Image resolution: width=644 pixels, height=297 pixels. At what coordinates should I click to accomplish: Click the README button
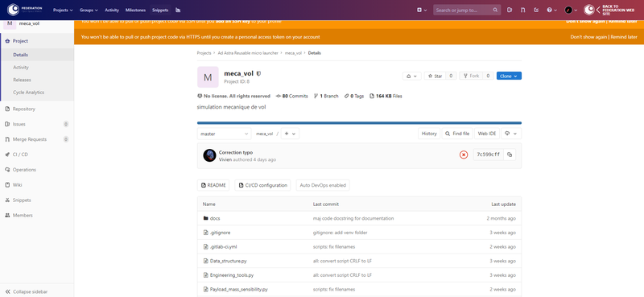pyautogui.click(x=213, y=185)
